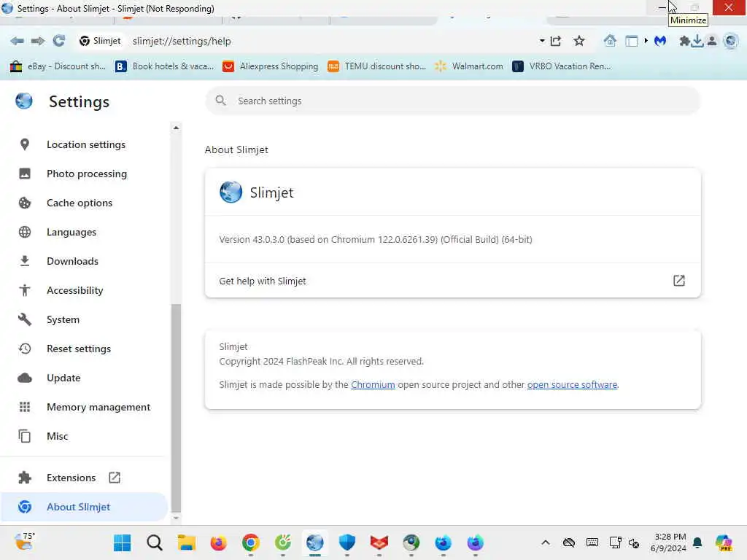Follow the open source software link
Screen dimensions: 747x560
click(x=572, y=384)
